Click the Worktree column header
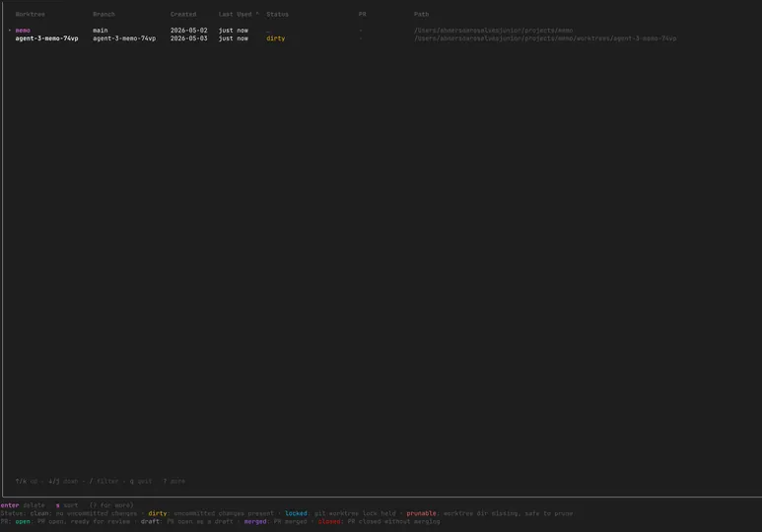Viewport: 762px width, 532px height. coord(31,14)
